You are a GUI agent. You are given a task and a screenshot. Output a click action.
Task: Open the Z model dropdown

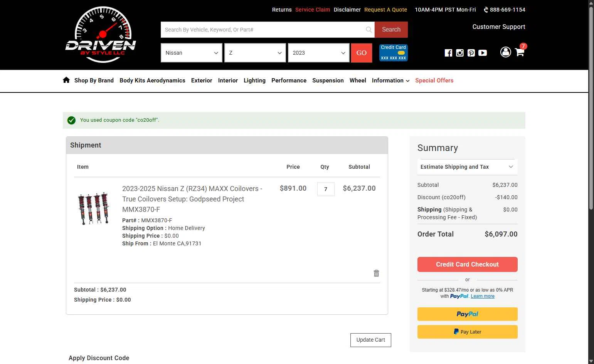coord(255,53)
